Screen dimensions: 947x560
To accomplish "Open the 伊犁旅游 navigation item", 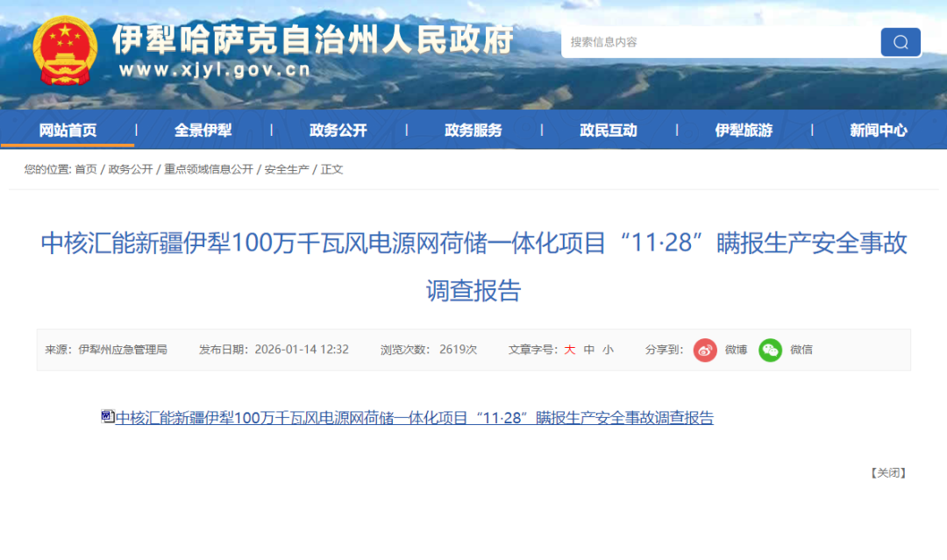I will [744, 130].
